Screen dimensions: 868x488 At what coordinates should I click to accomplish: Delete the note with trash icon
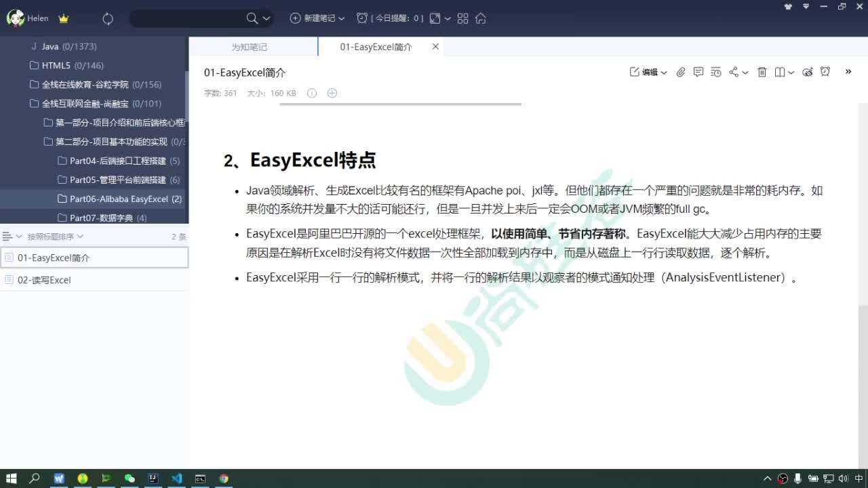(762, 72)
